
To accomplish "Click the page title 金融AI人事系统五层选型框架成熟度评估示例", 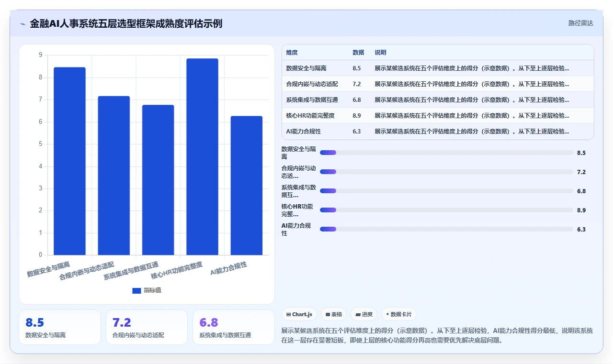I will point(126,23).
